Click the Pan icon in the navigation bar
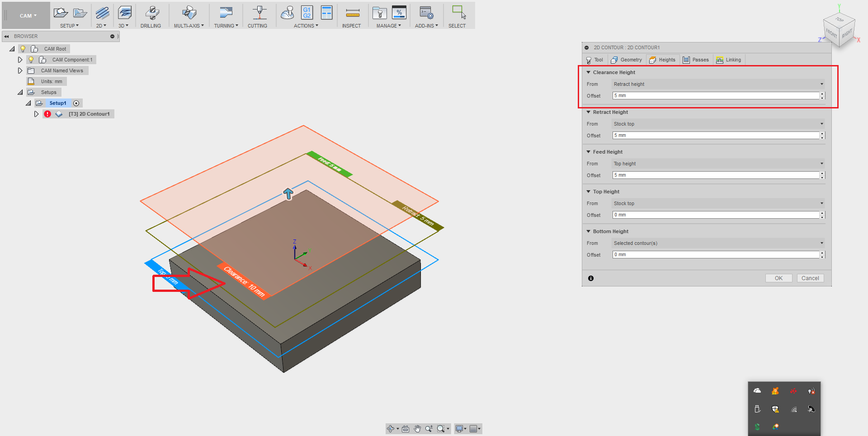The width and height of the screenshot is (868, 436). coord(417,428)
